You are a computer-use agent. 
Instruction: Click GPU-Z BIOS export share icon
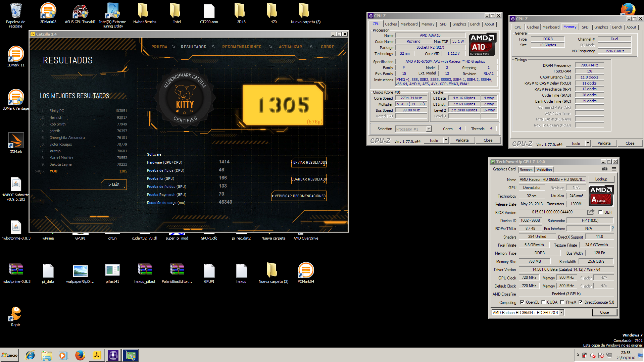coord(591,212)
